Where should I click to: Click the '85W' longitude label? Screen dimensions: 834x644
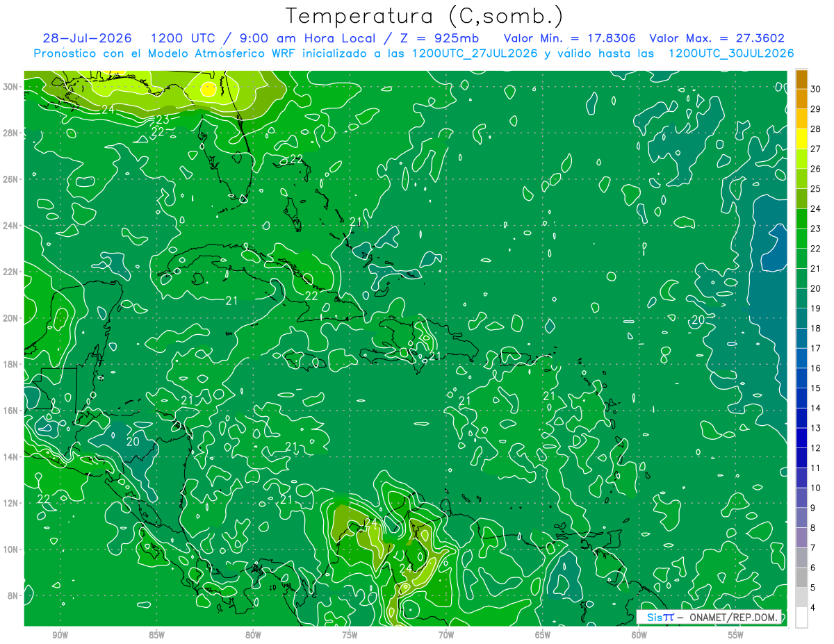(156, 635)
